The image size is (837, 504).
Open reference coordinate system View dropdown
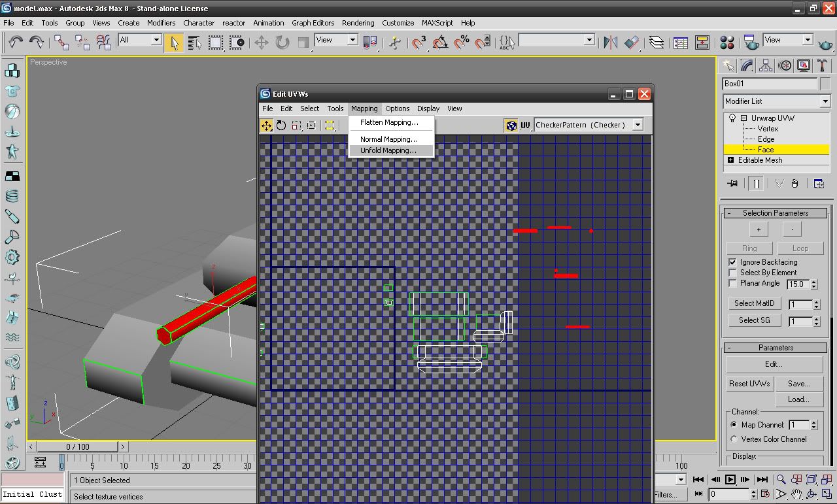coord(336,40)
